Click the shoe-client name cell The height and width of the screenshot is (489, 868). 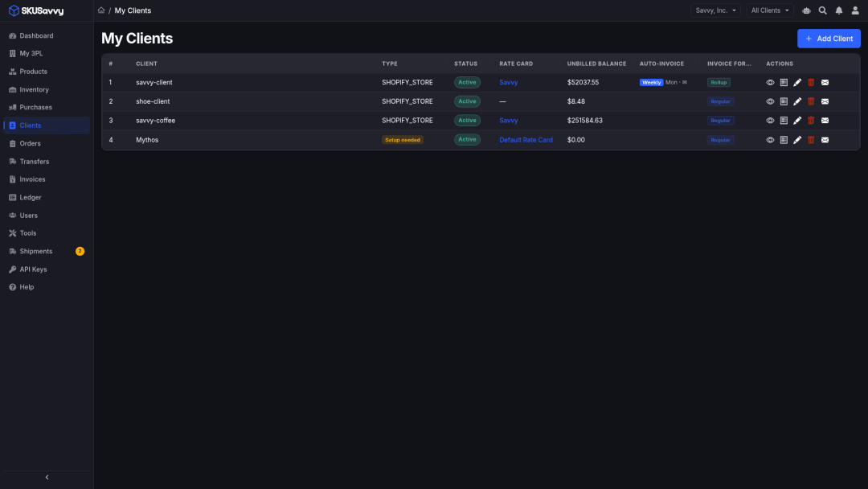153,101
